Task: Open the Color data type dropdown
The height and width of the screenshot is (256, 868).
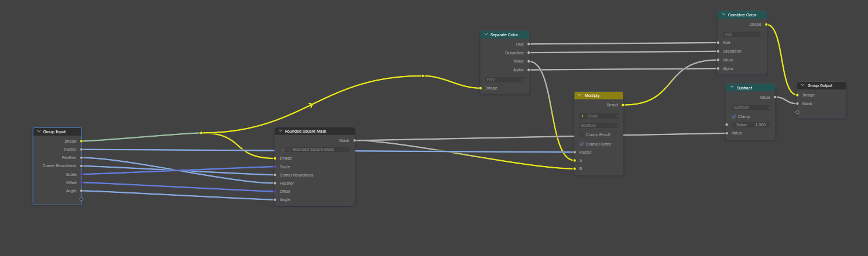Action: pos(598,116)
